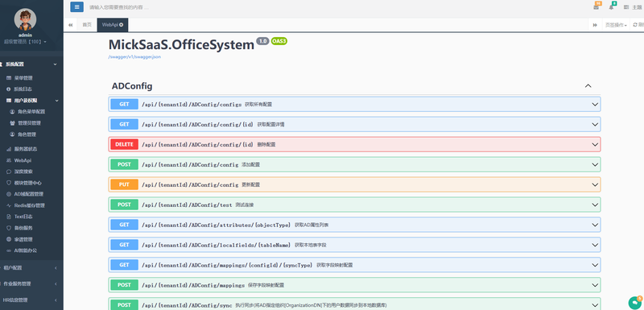The height and width of the screenshot is (310, 644).
Task: Expand GET /ADConfig/config/{id} using its chevron
Action: coord(595,125)
